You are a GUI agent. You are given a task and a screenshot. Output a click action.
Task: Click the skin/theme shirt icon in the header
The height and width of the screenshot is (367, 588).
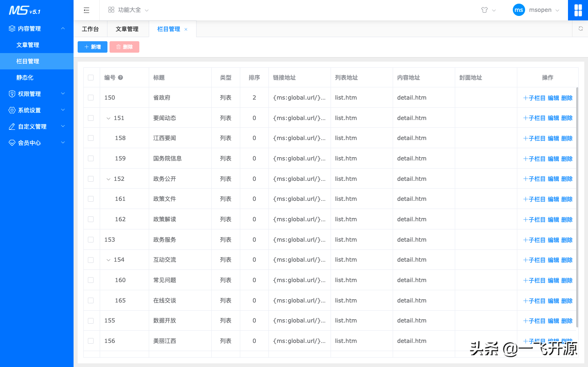tap(485, 10)
